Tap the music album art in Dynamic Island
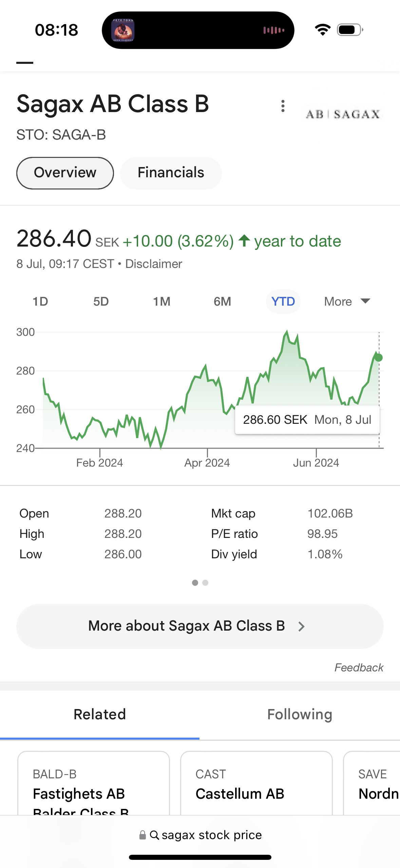400x868 pixels. click(x=123, y=30)
